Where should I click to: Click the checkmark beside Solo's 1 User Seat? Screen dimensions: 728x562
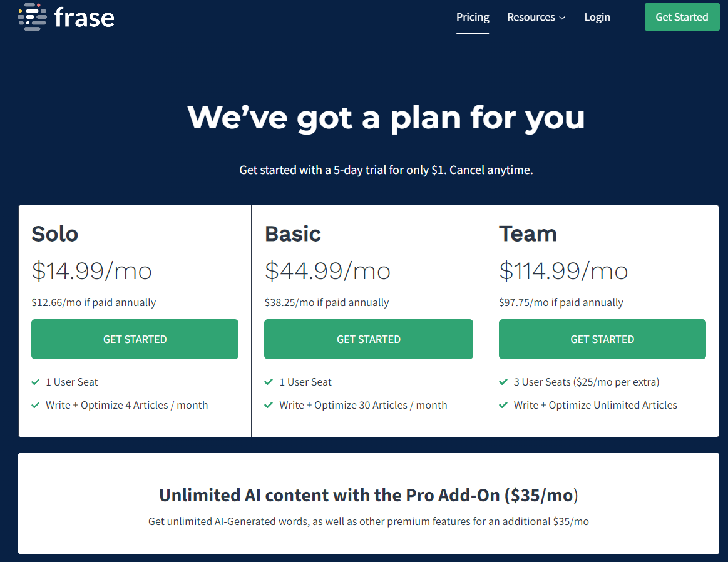click(x=36, y=382)
